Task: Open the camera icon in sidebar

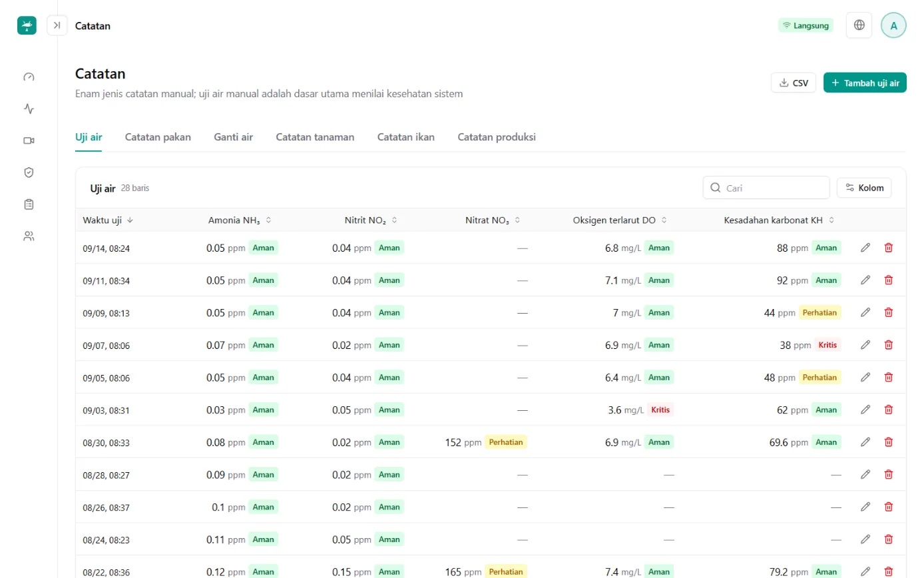Action: [29, 141]
